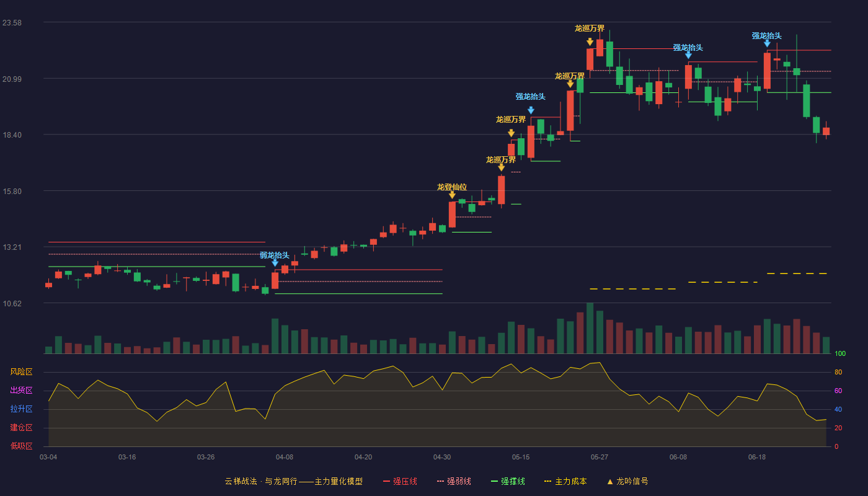Screen dimensions: 868x496
Task: Click the 18.40 price axis label
Action: click(x=12, y=135)
